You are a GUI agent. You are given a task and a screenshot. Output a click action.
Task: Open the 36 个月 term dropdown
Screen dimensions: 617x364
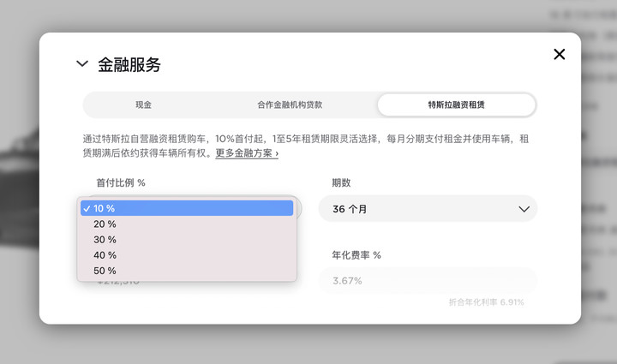428,209
